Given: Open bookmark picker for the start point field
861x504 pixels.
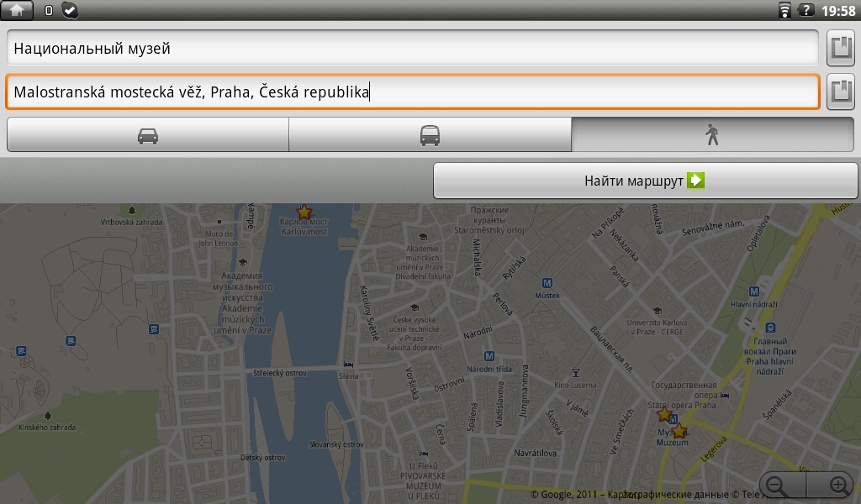Looking at the screenshot, I should [x=841, y=48].
